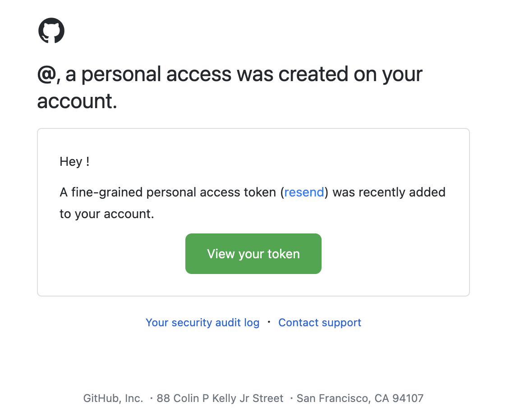The image size is (506, 420).
Task: Click the @ symbol in the heading
Action: pyautogui.click(x=47, y=74)
